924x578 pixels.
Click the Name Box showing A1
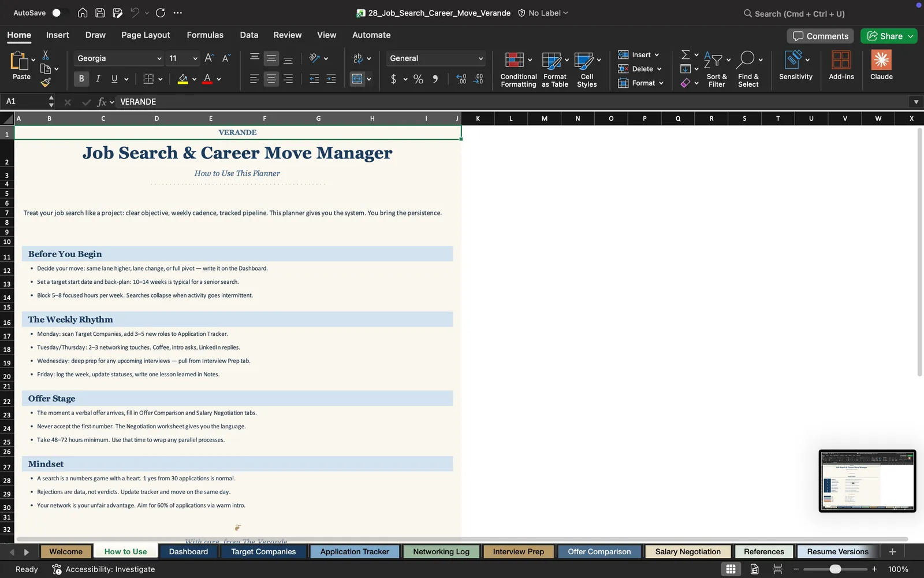26,102
